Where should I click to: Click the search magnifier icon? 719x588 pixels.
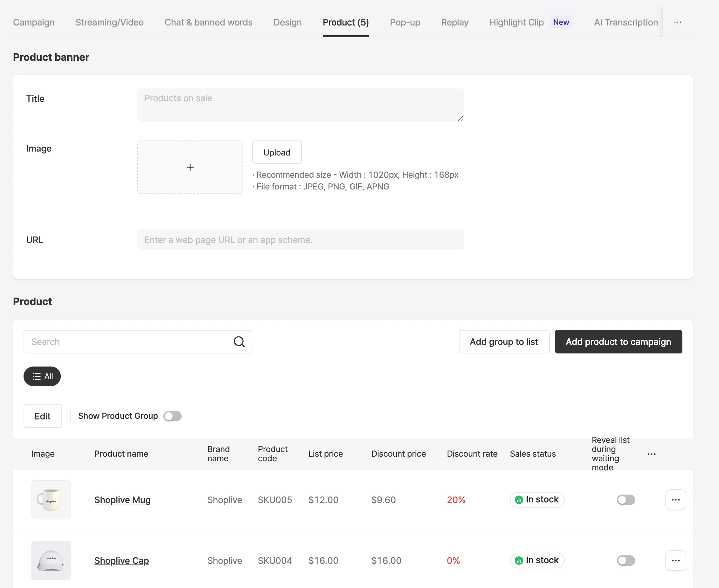click(239, 341)
